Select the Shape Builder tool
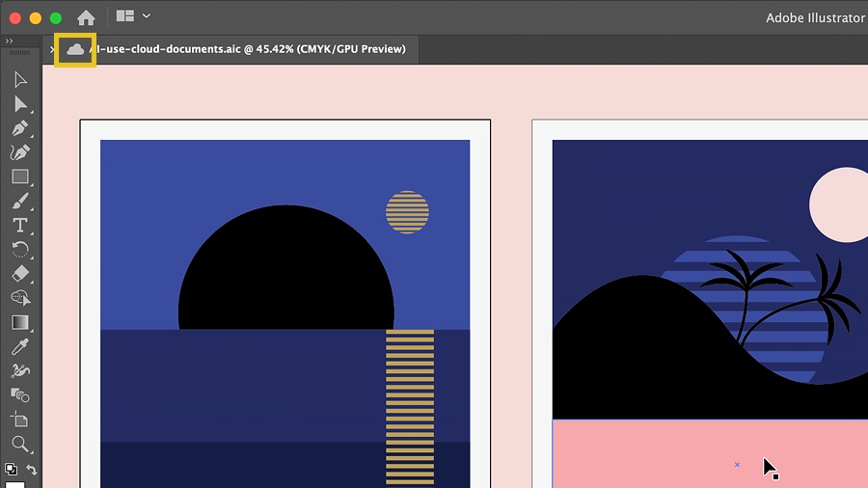The image size is (868, 488). pyautogui.click(x=20, y=298)
